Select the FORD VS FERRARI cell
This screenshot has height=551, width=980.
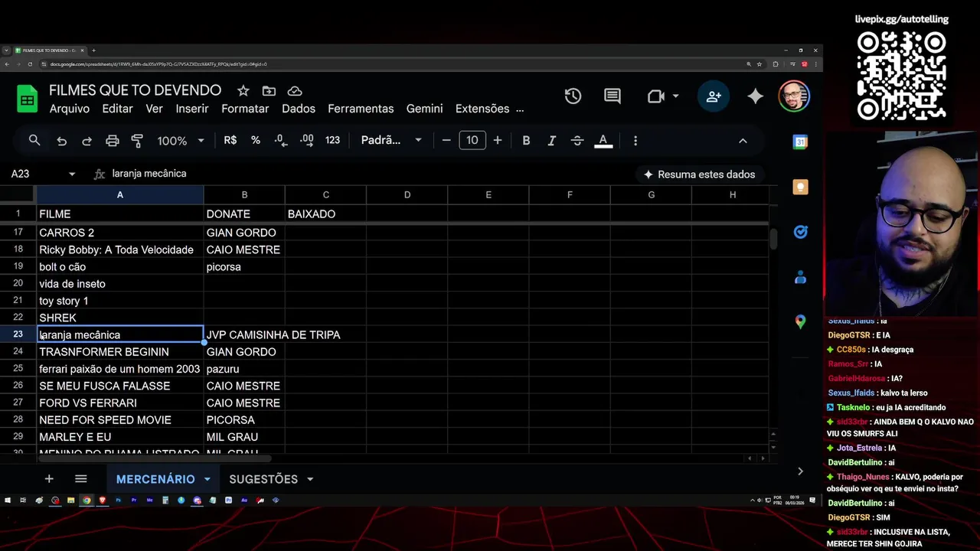[x=120, y=403]
